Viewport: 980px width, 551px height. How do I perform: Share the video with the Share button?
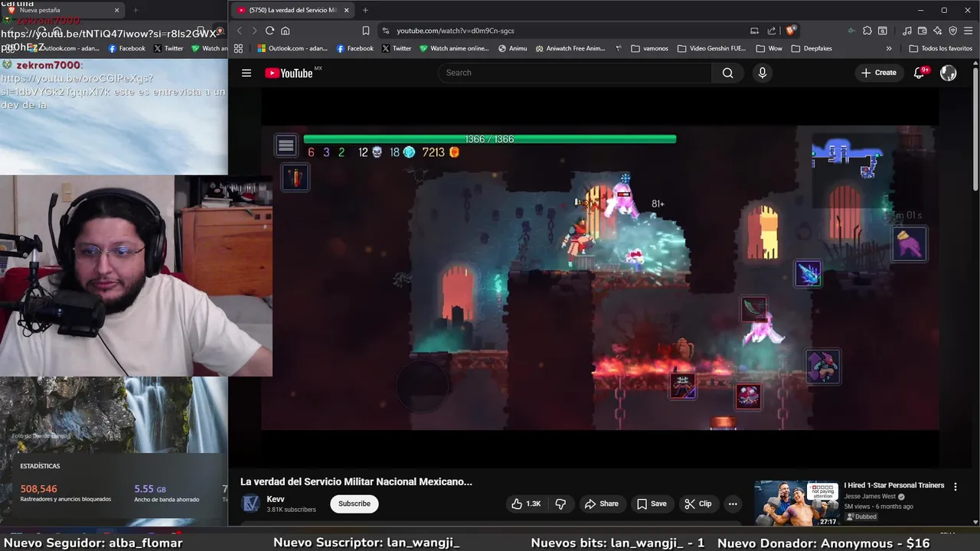(601, 504)
